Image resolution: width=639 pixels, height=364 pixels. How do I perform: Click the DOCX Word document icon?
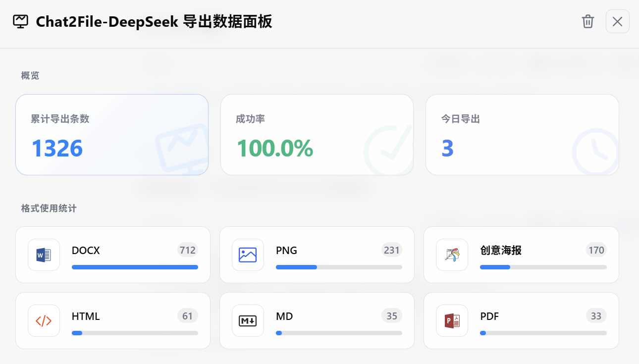pyautogui.click(x=44, y=255)
